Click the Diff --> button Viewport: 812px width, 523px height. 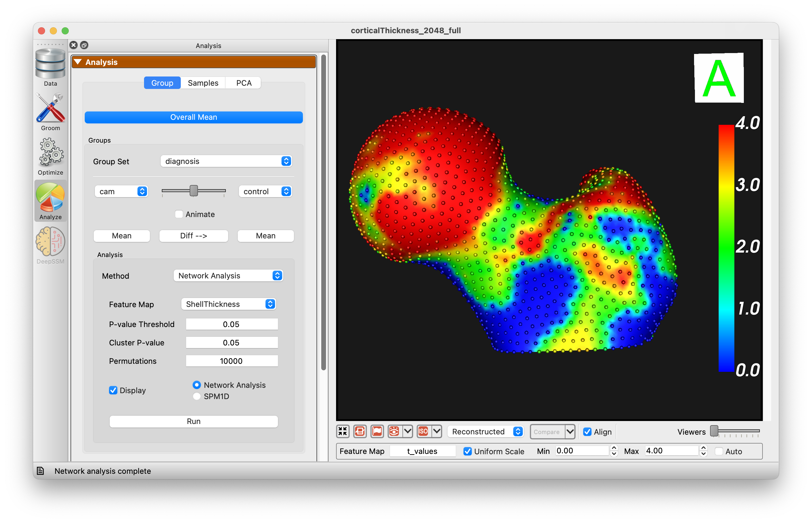pos(194,236)
